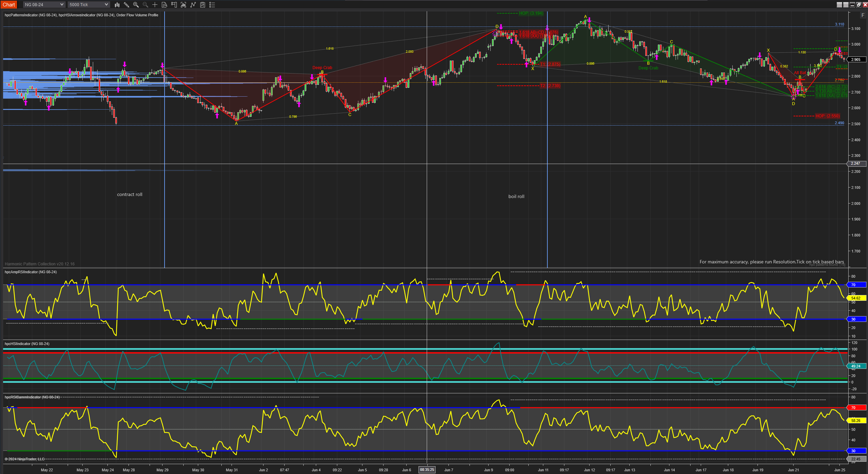Click the 08:35:25 time axis label

[427, 470]
